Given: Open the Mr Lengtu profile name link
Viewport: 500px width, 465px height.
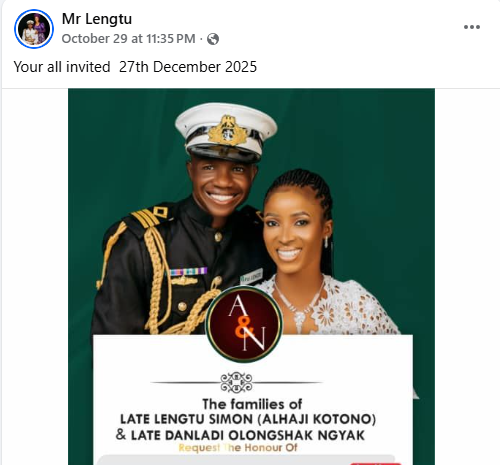Looking at the screenshot, I should pos(97,19).
